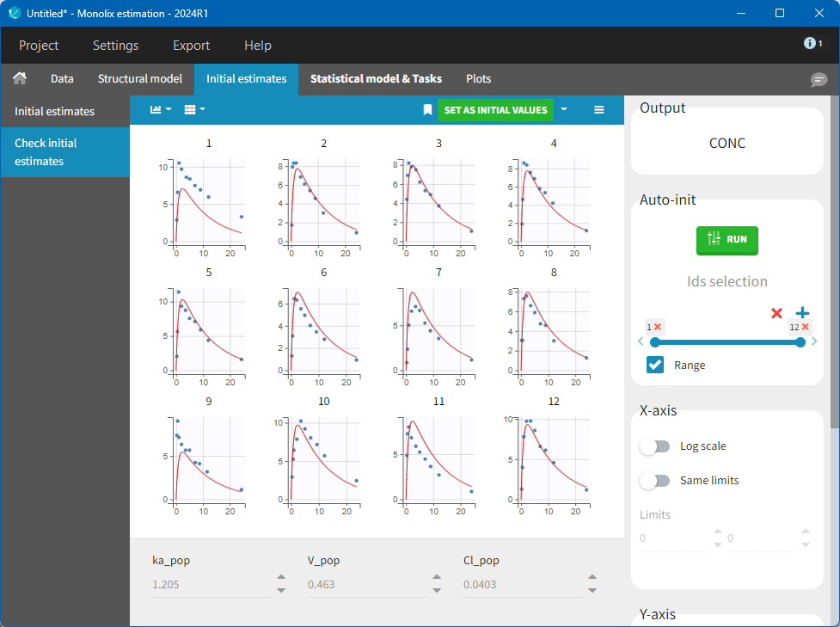Image resolution: width=840 pixels, height=627 pixels.
Task: Switch to the Structural model tab
Action: click(x=140, y=78)
